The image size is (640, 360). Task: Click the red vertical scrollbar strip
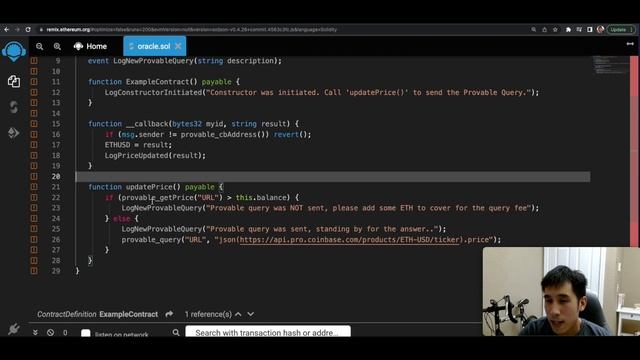pyautogui.click(x=634, y=151)
